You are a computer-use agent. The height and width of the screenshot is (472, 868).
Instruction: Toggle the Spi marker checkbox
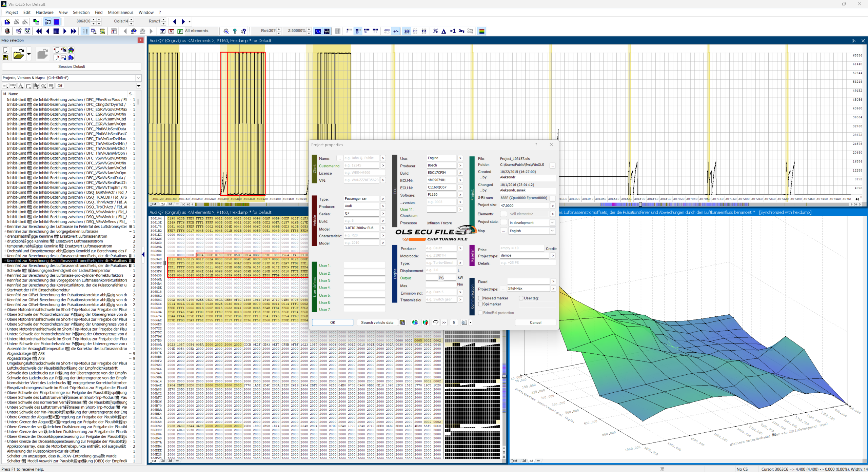pyautogui.click(x=480, y=304)
